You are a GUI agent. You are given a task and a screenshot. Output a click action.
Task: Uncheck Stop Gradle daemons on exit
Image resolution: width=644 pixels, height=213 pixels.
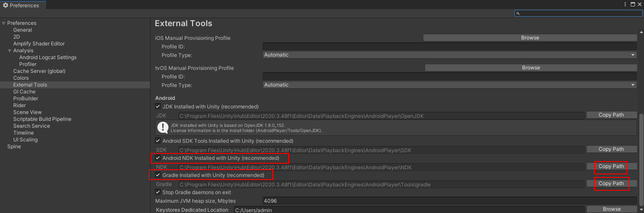coord(158,192)
